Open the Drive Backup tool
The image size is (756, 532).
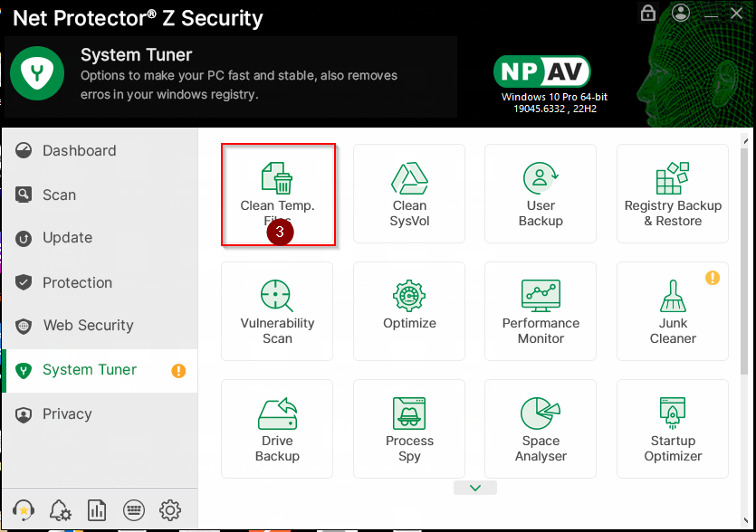(277, 428)
